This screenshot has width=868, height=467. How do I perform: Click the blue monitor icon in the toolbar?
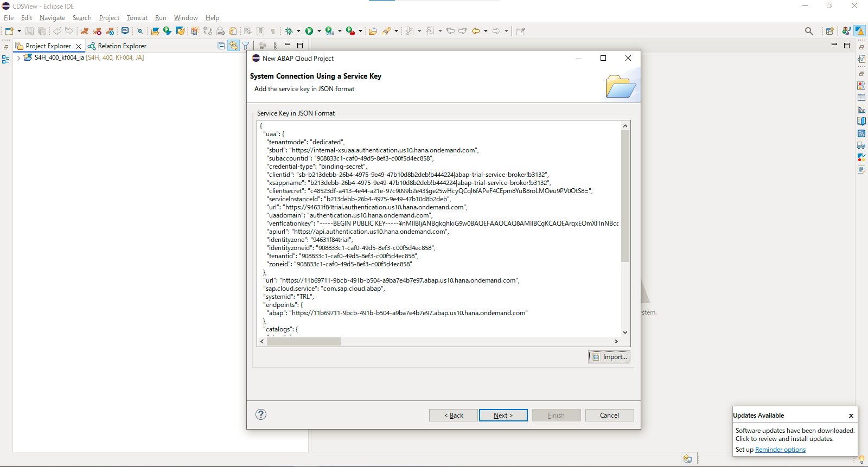click(x=125, y=31)
